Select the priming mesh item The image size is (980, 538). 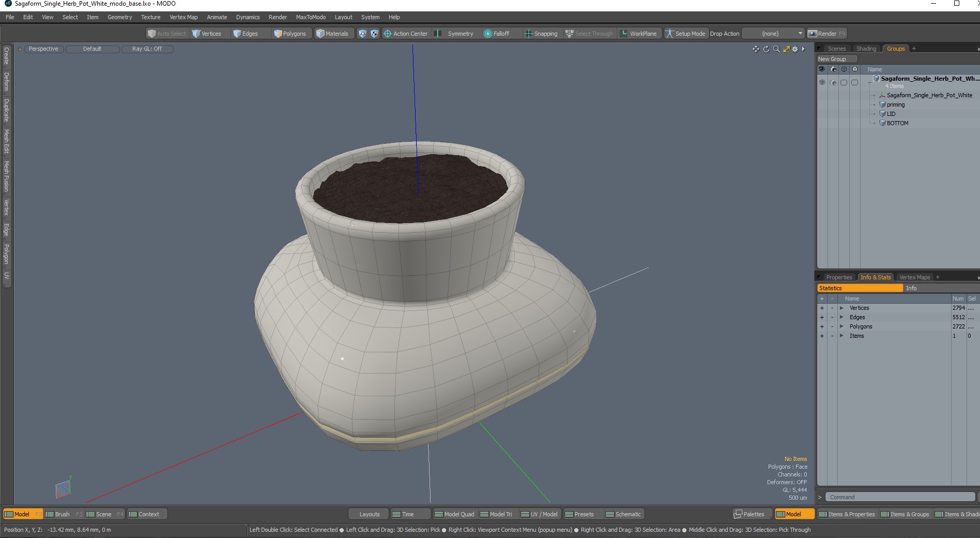coord(896,104)
